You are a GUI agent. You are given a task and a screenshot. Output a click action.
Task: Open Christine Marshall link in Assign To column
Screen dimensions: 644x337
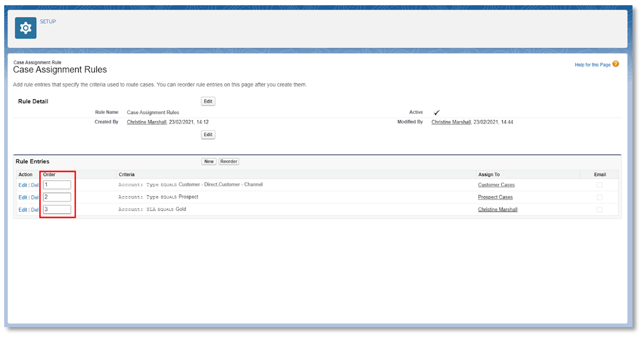(498, 210)
